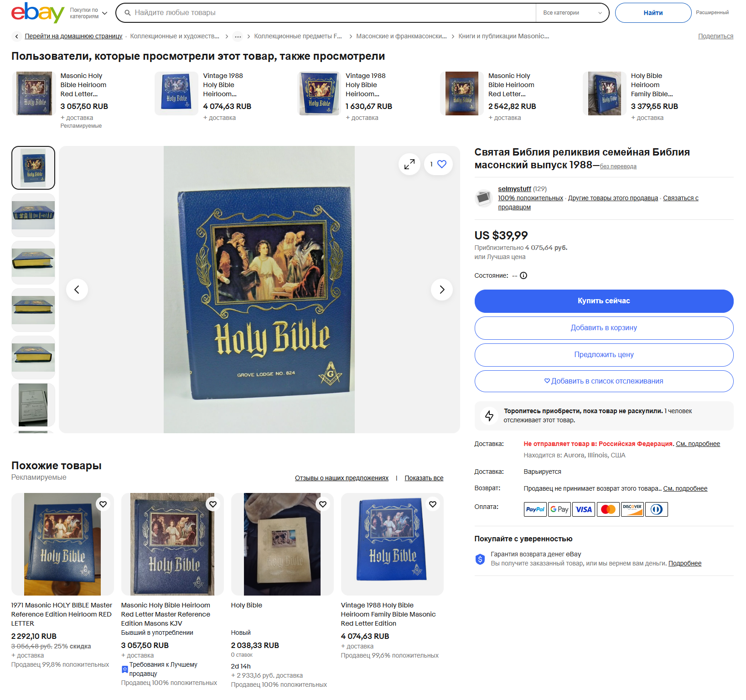Show next product photo with right arrow
746x700 pixels.
(442, 290)
